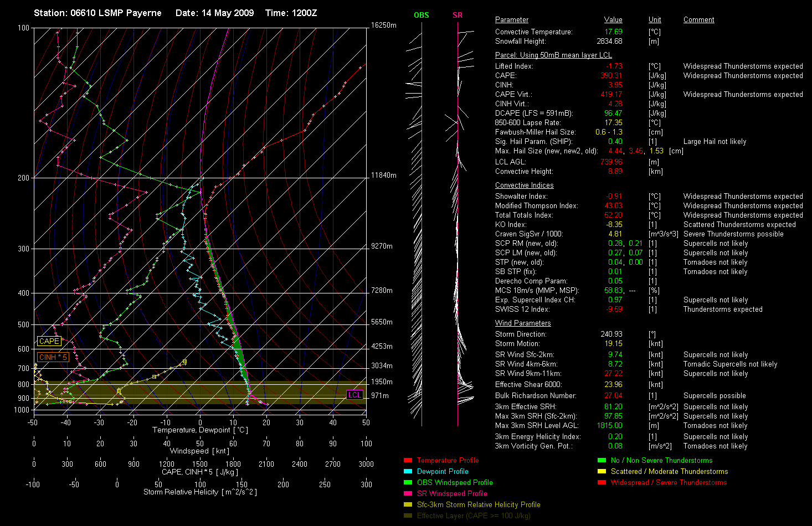Click the Wind Parameters section heading

click(x=523, y=323)
